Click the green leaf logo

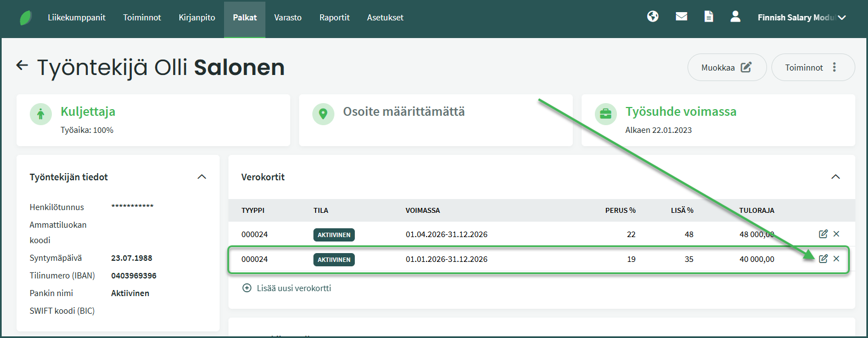pos(25,18)
